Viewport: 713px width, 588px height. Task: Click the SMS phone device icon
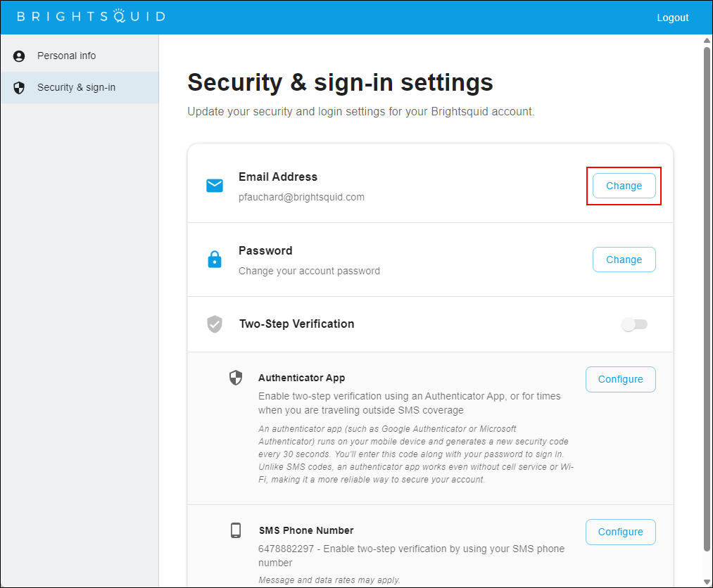point(236,530)
